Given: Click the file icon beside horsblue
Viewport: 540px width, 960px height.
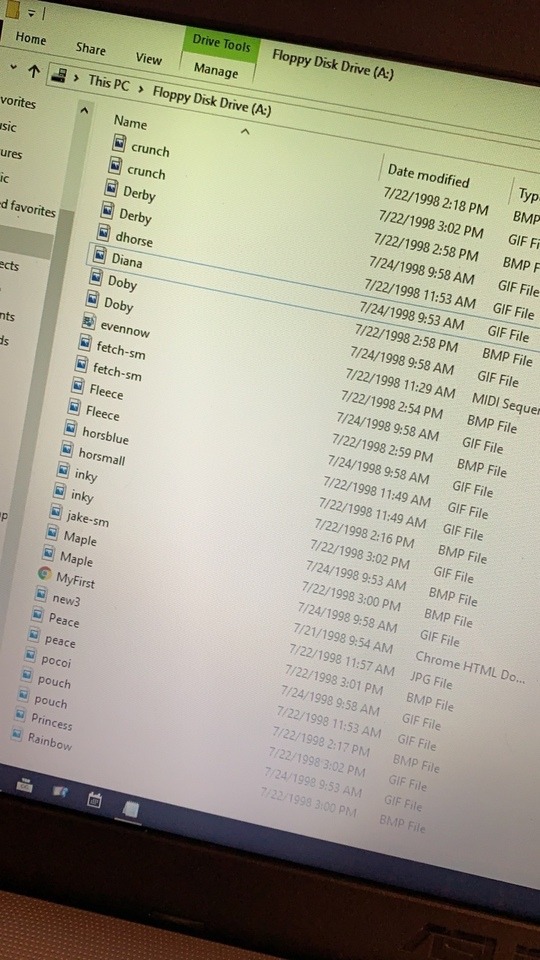Looking at the screenshot, I should point(72,426).
